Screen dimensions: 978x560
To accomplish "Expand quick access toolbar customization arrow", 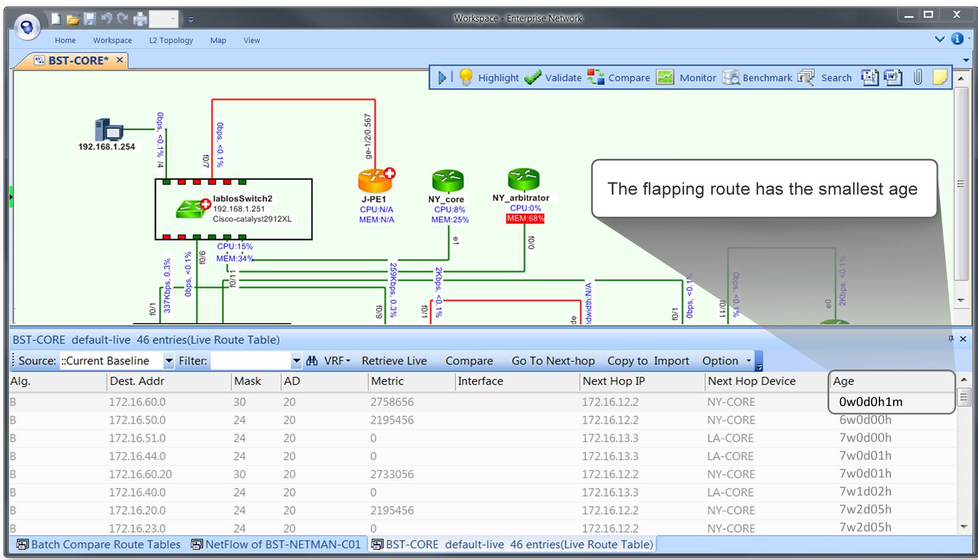I will tap(191, 19).
